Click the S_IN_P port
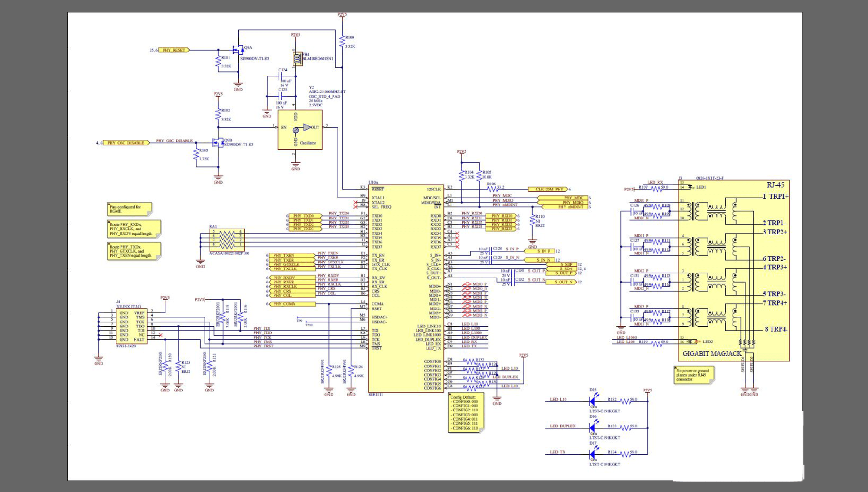This screenshot has height=492, width=868. (539, 251)
